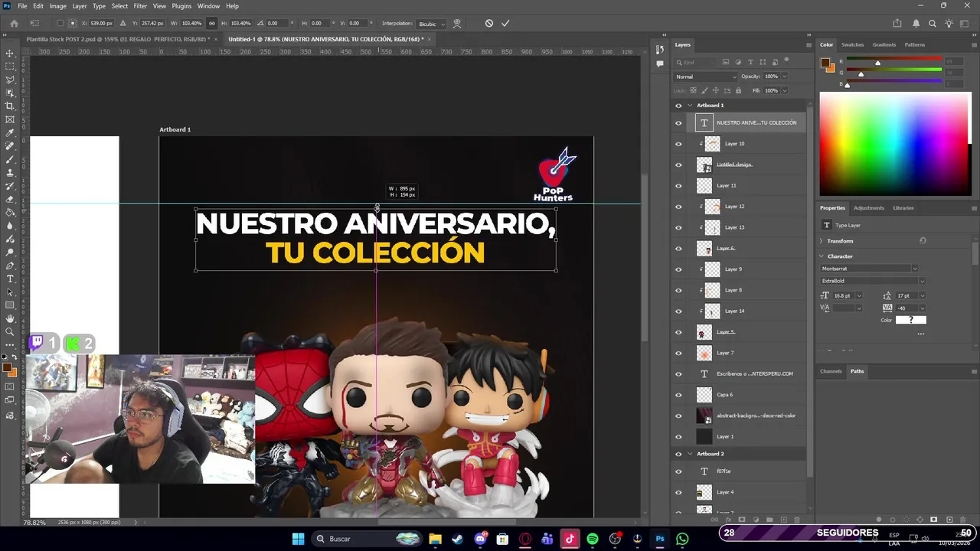The width and height of the screenshot is (980, 551).
Task: Filter layers by pixel layer type
Action: (x=726, y=62)
